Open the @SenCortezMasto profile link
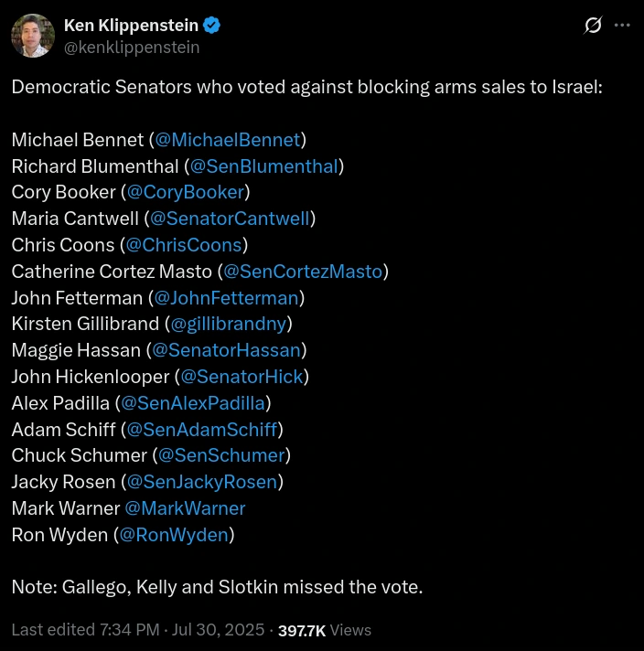644x651 pixels. (303, 272)
